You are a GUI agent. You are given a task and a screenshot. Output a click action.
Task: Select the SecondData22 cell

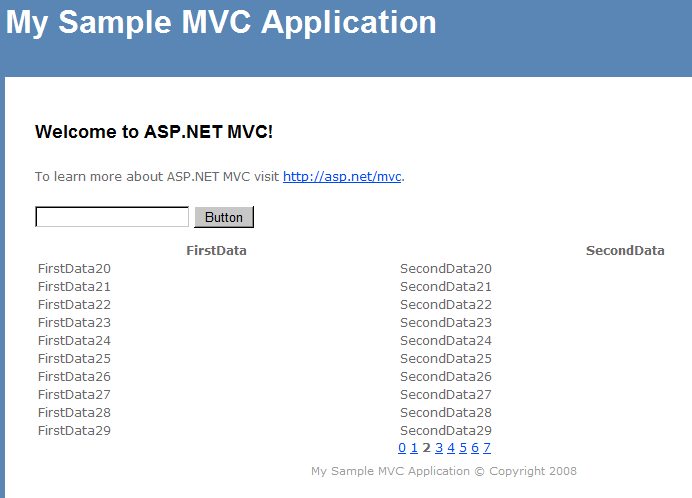[446, 305]
